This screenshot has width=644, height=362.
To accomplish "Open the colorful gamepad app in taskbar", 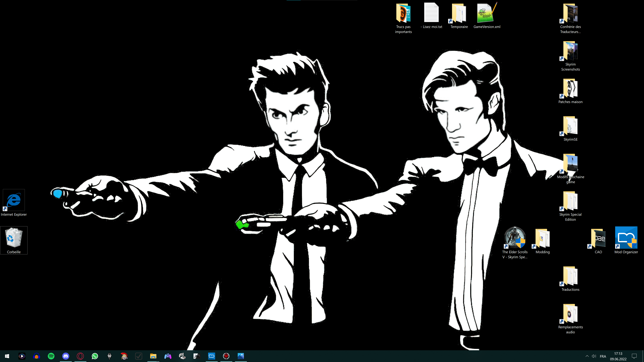I will pyautogui.click(x=168, y=356).
